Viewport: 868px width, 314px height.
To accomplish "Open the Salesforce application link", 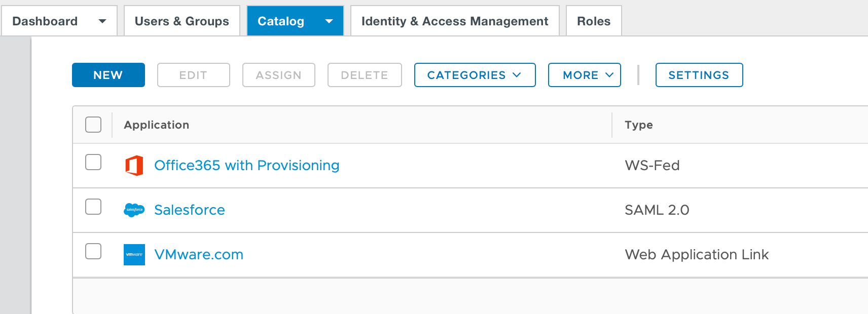I will (189, 210).
